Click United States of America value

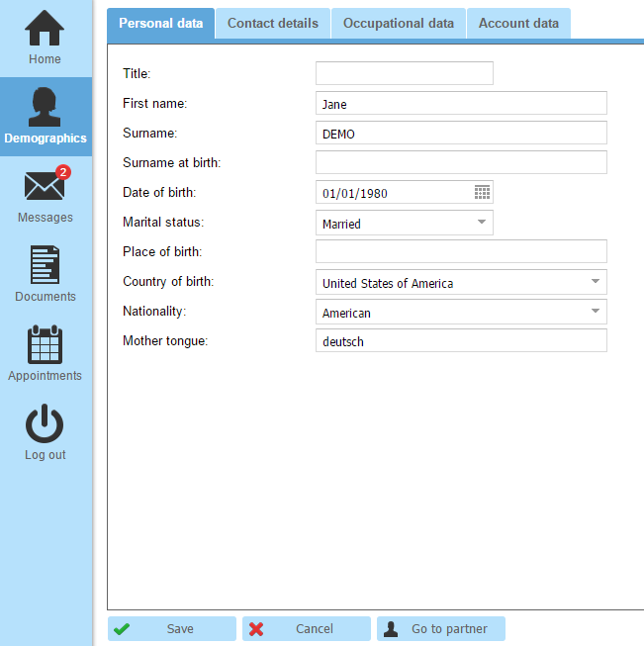[x=388, y=284]
